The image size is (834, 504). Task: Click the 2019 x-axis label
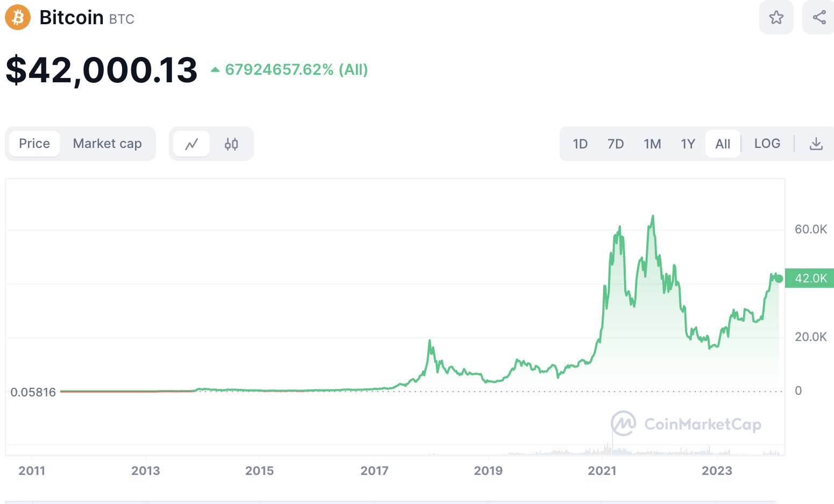click(488, 471)
